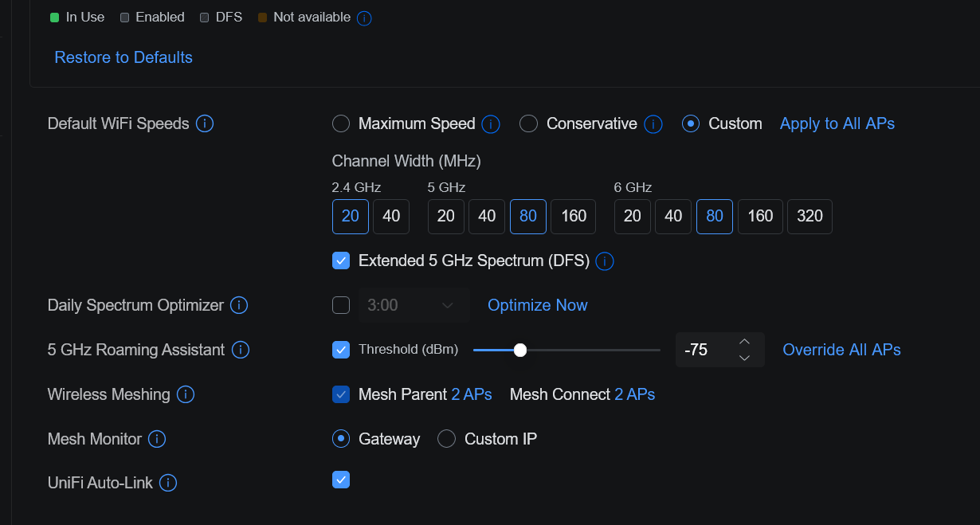The height and width of the screenshot is (525, 980).
Task: Click info icon next to Not available legend
Action: point(364,18)
